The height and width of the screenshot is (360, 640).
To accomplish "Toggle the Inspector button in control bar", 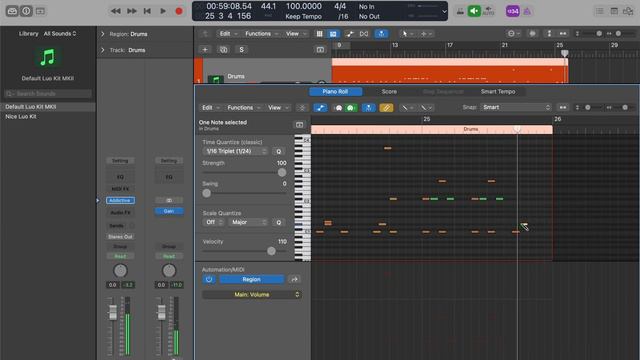I will coord(26,11).
